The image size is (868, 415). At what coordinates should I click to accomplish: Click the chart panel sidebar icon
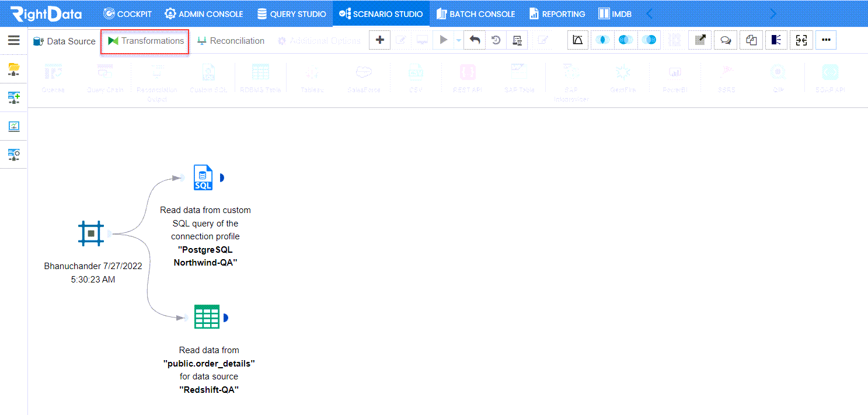pyautogui.click(x=13, y=126)
